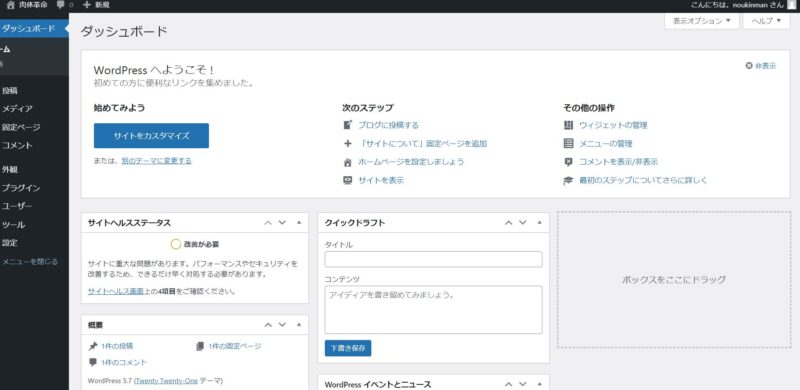
Task: Dismiss welcome panel with 非表示 icon
Action: pos(749,66)
